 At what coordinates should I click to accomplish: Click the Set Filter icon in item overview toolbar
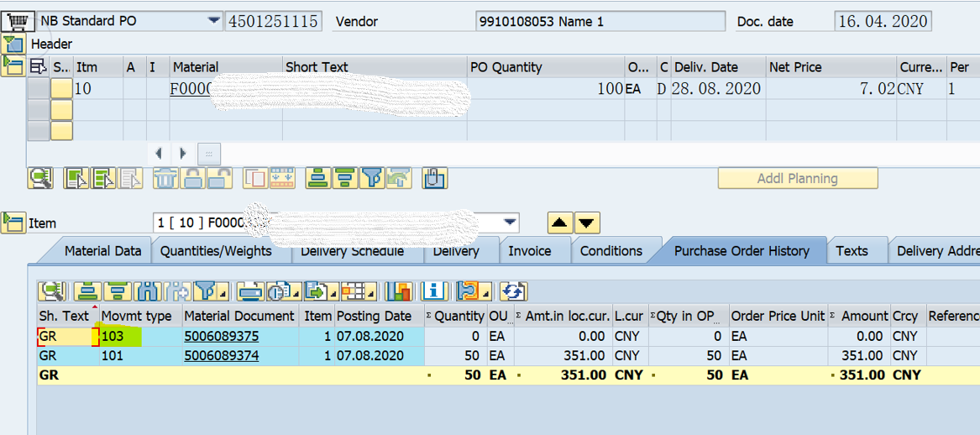371,178
